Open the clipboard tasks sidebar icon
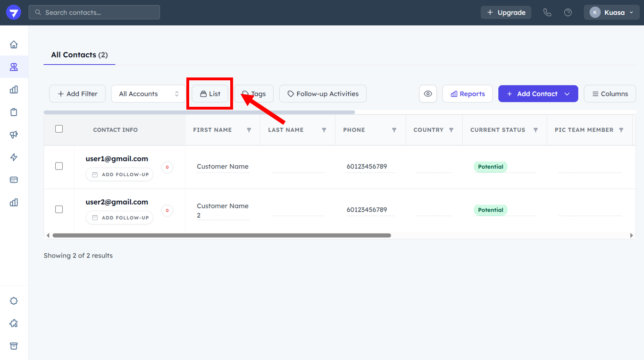The height and width of the screenshot is (360, 644). [14, 112]
